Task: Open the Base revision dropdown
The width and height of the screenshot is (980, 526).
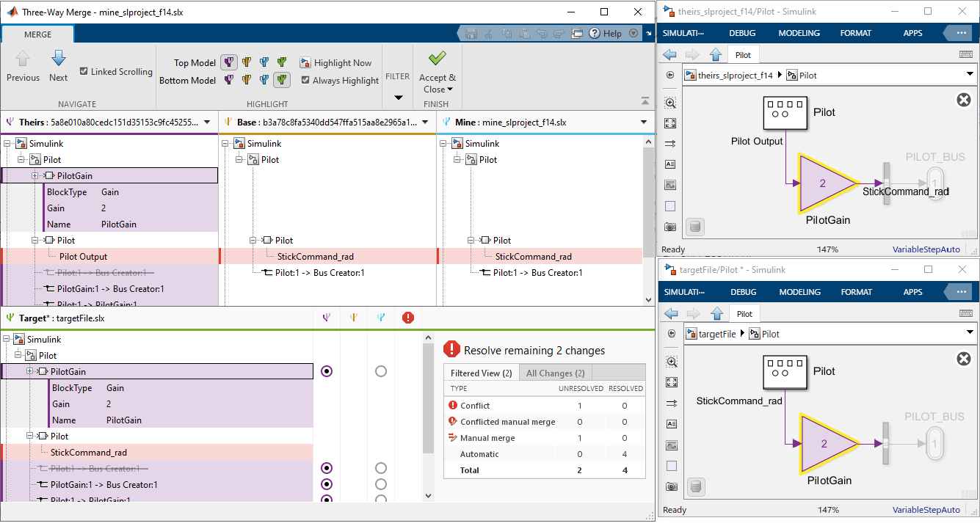Action: tap(426, 123)
